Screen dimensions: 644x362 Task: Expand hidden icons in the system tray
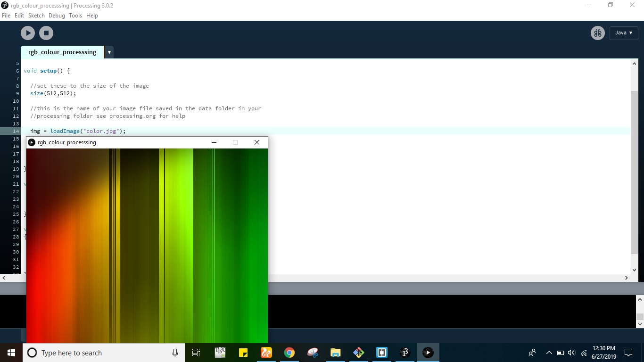coord(549,352)
